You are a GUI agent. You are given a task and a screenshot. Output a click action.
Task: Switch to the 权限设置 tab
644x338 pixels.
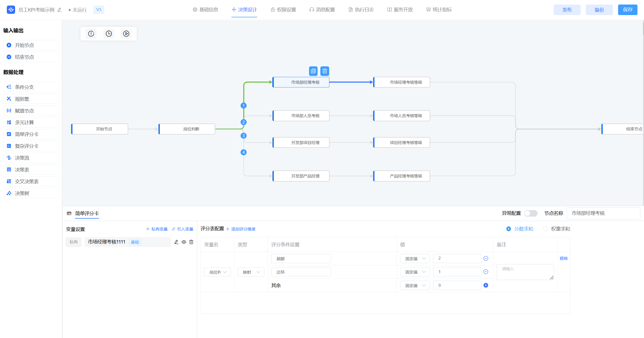[283, 10]
